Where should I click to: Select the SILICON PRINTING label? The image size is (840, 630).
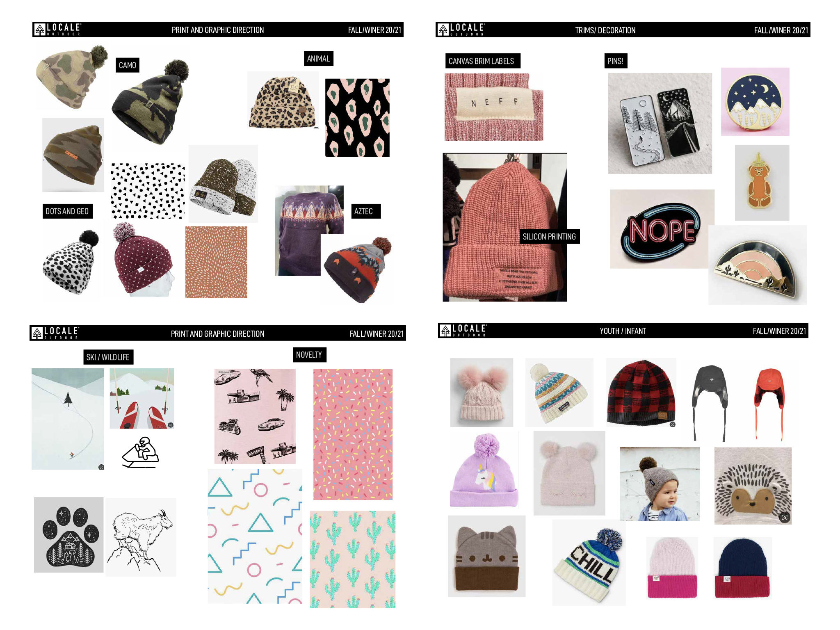pyautogui.click(x=549, y=237)
